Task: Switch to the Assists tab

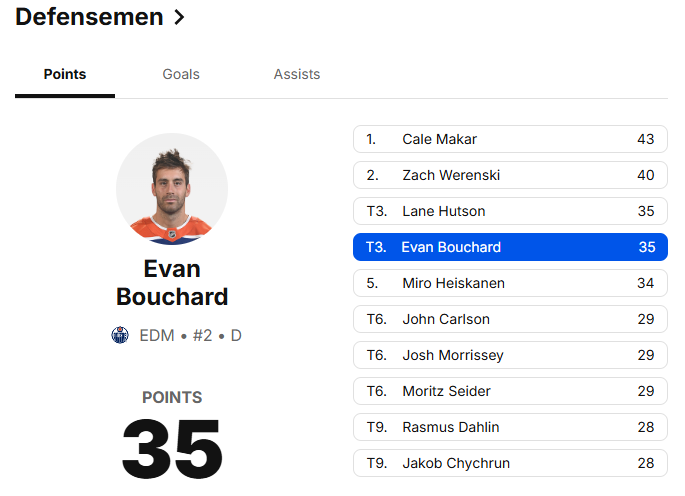Action: tap(297, 74)
